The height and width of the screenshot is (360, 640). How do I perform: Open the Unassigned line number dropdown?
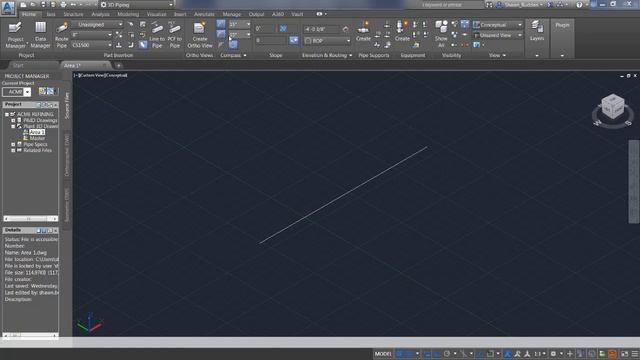(97, 24)
